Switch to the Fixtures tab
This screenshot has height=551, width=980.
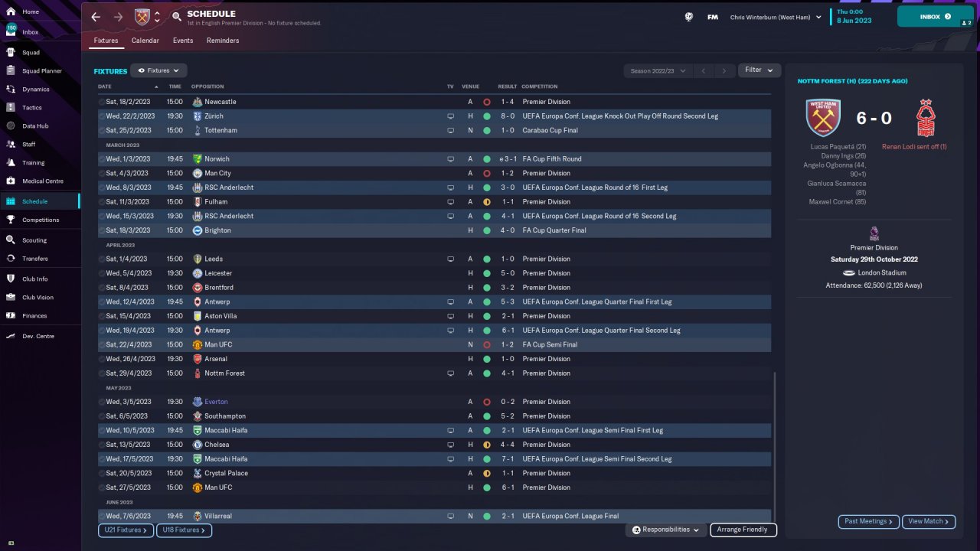click(106, 41)
